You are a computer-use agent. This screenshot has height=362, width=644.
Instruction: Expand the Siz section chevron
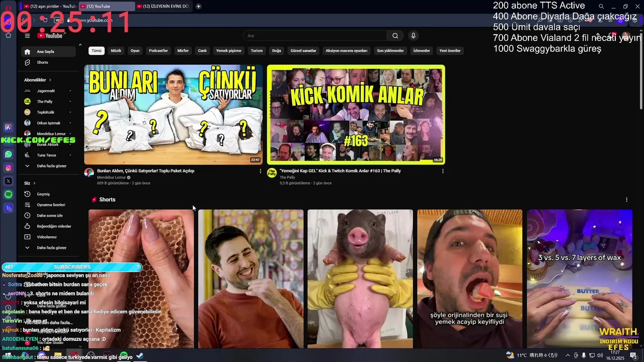(34, 183)
